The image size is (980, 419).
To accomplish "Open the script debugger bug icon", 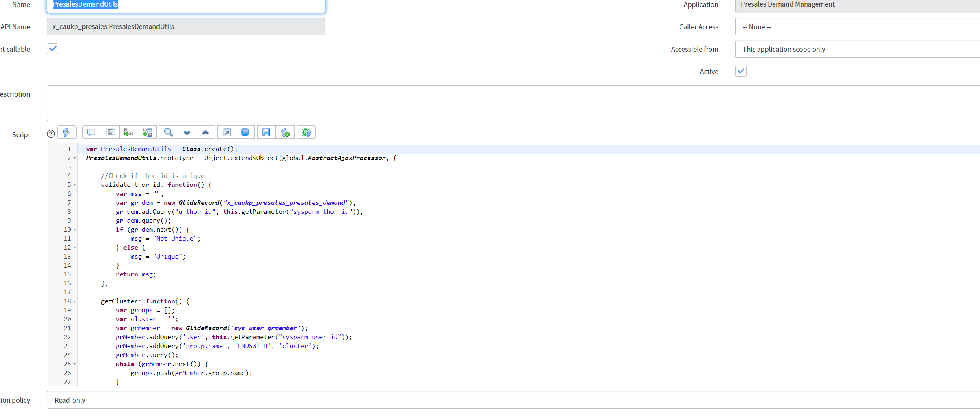I will tap(306, 132).
